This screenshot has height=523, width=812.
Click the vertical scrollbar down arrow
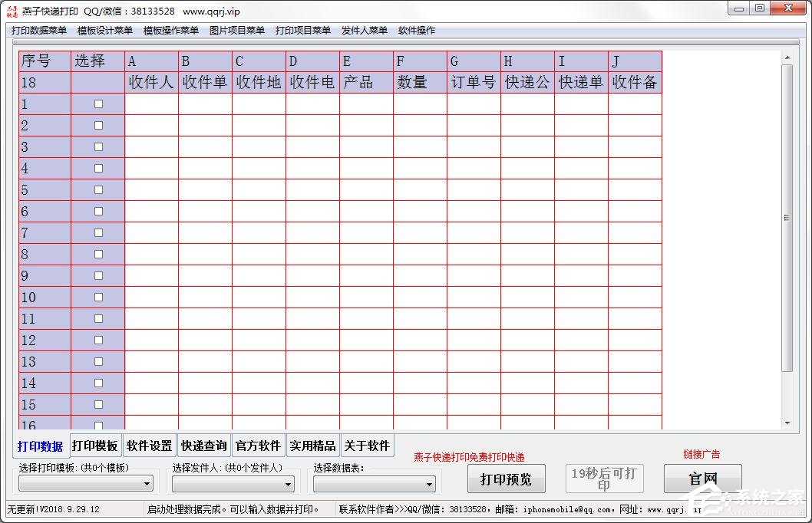(787, 423)
